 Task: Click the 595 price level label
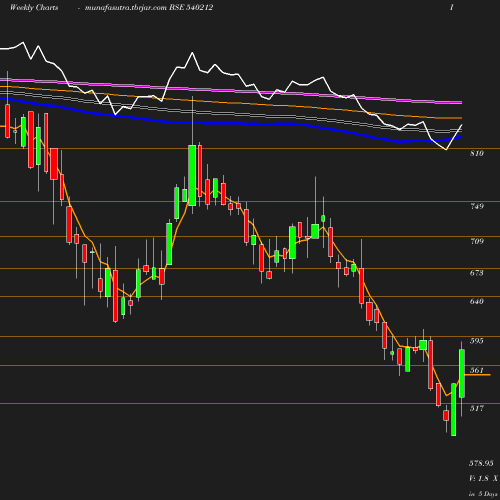tap(477, 341)
